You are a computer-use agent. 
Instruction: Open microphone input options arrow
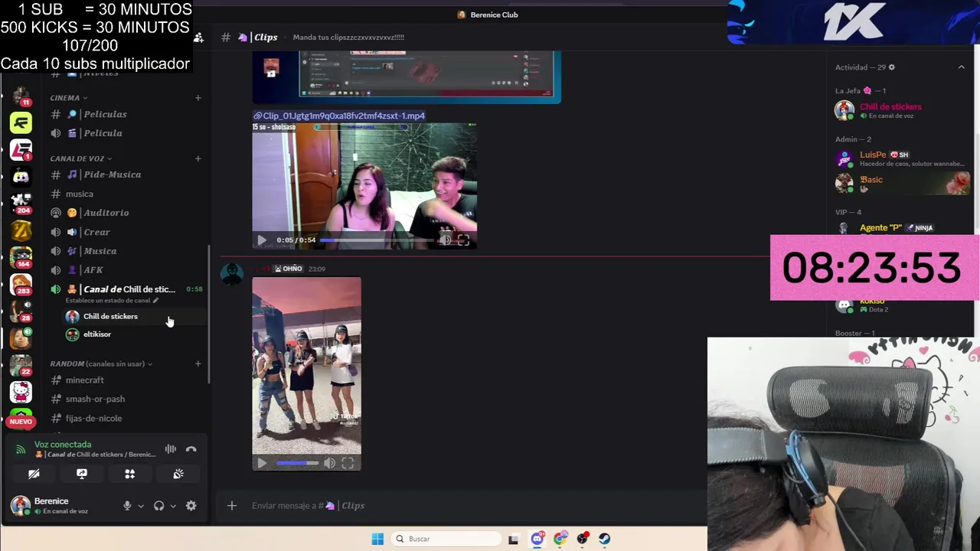click(x=141, y=506)
